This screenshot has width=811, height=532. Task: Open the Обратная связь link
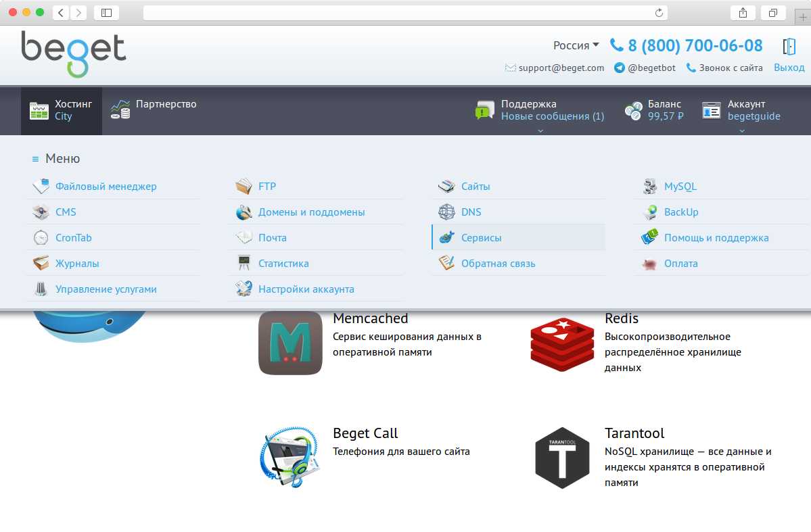[498, 263]
